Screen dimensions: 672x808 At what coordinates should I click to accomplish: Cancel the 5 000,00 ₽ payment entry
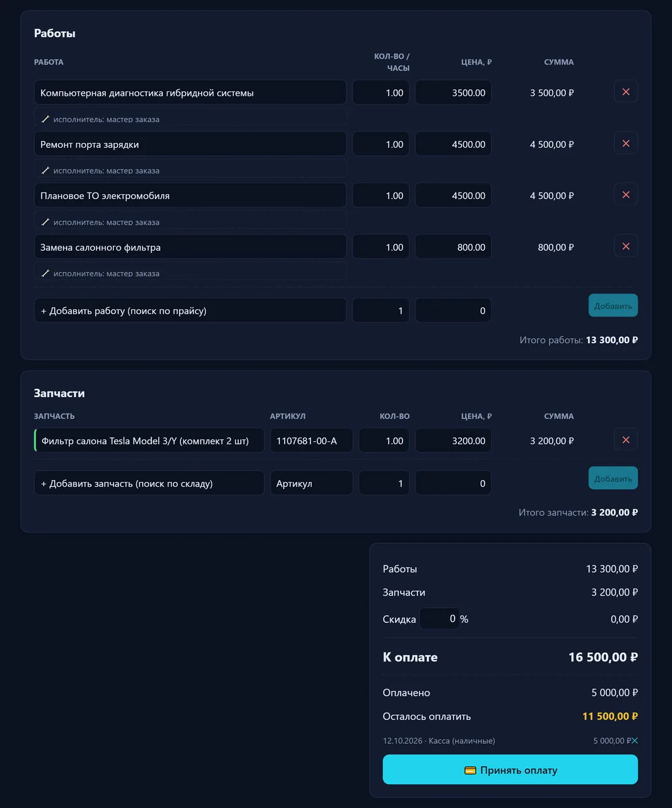[x=634, y=741]
